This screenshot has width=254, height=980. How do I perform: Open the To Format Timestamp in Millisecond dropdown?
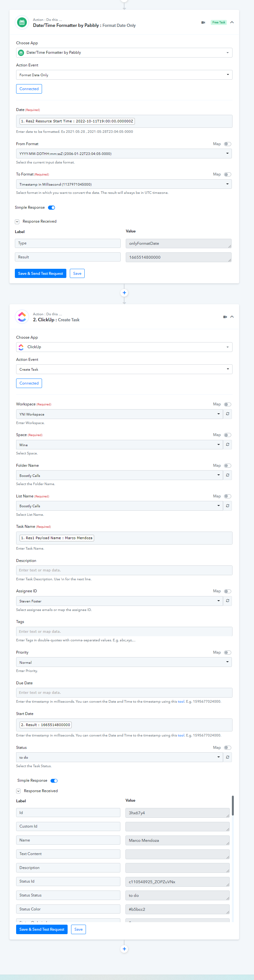point(124,184)
